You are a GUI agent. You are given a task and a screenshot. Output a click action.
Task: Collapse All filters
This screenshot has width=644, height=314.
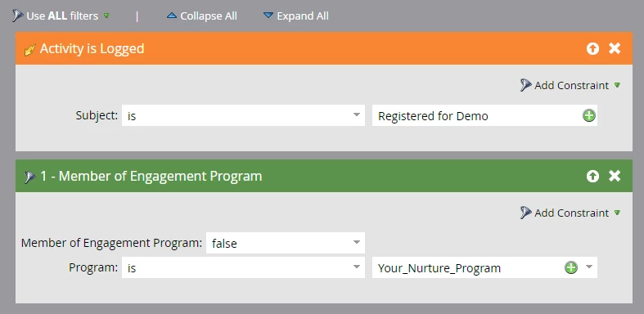[x=201, y=16]
